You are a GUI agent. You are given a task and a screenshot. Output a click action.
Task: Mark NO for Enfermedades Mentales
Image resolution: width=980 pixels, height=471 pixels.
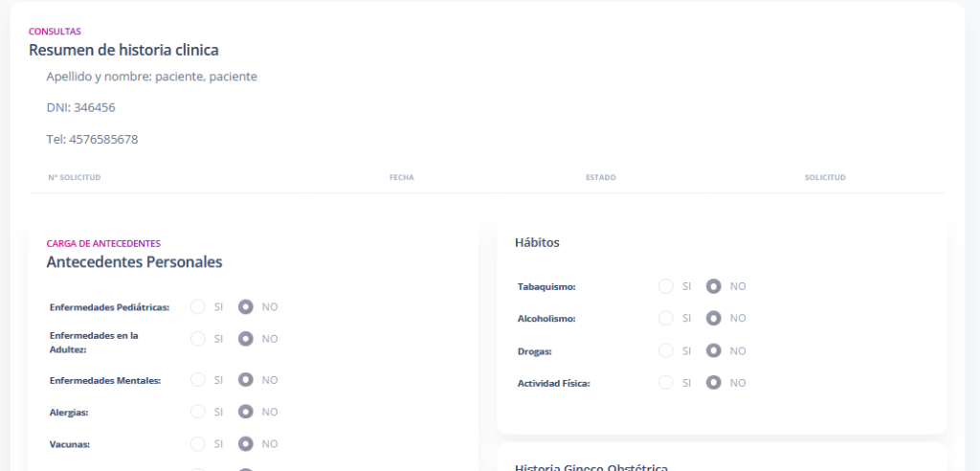[246, 380]
